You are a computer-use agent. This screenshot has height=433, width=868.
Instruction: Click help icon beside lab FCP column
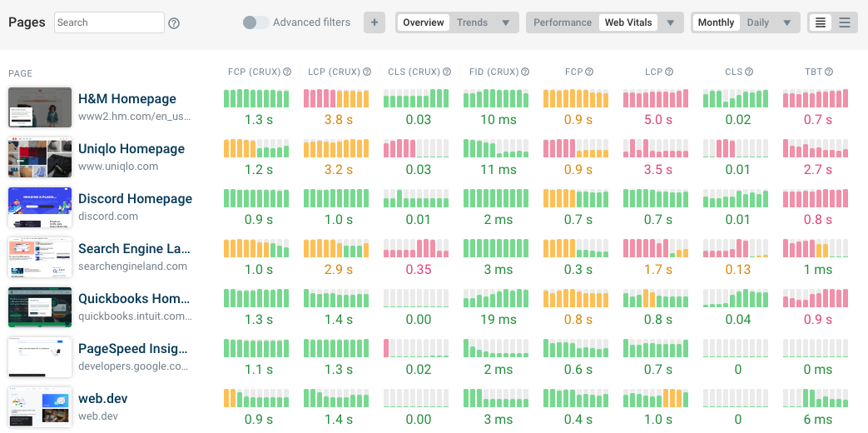point(589,72)
